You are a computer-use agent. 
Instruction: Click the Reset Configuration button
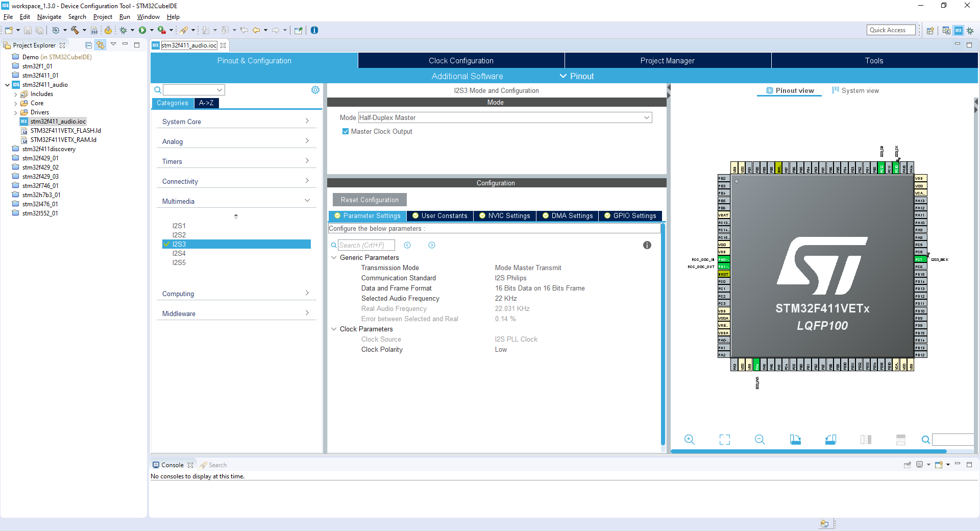click(370, 200)
